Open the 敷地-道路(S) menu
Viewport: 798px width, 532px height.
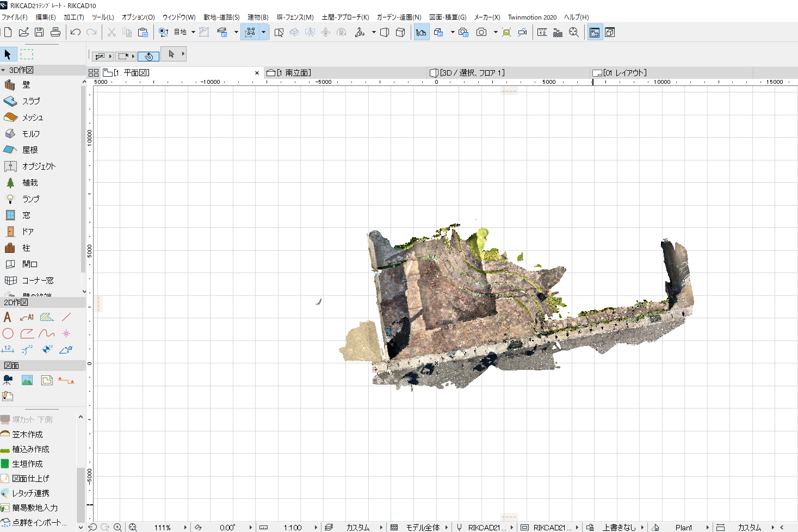click(221, 17)
